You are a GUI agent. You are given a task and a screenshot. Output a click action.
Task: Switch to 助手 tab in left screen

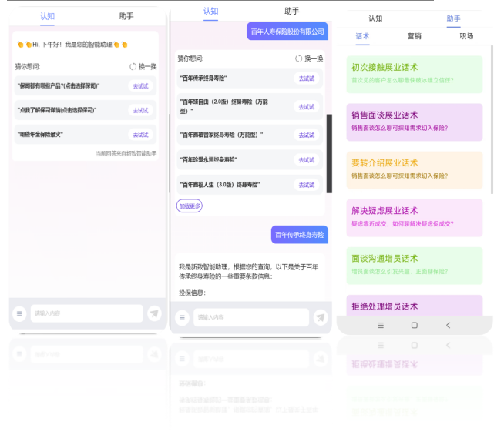pos(126,16)
